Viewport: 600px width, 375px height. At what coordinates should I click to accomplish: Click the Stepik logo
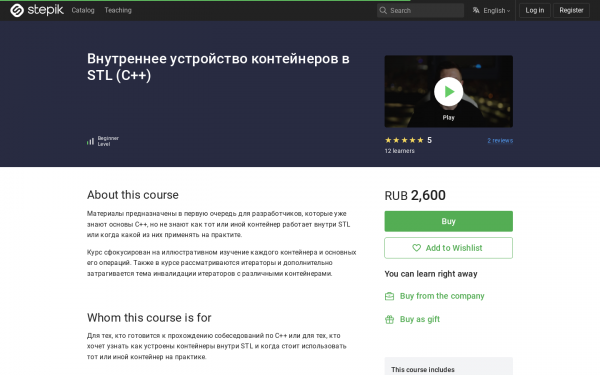37,10
